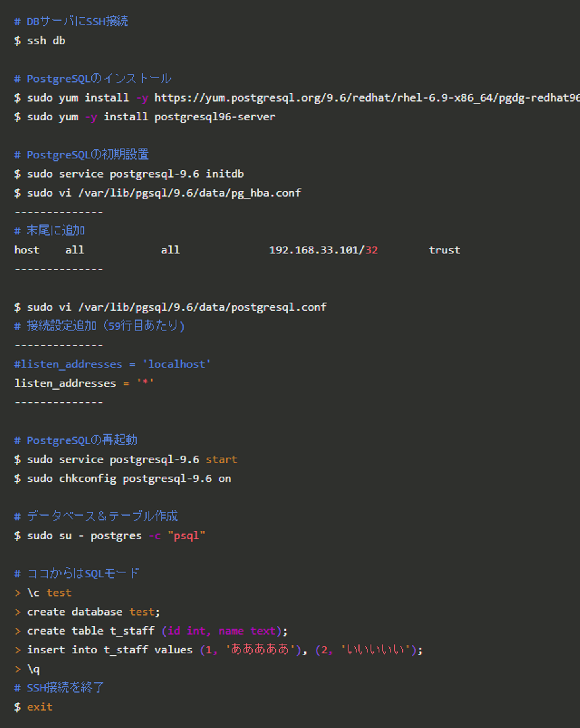Click the commented '#listen_addresses' localhost line

(x=112, y=364)
